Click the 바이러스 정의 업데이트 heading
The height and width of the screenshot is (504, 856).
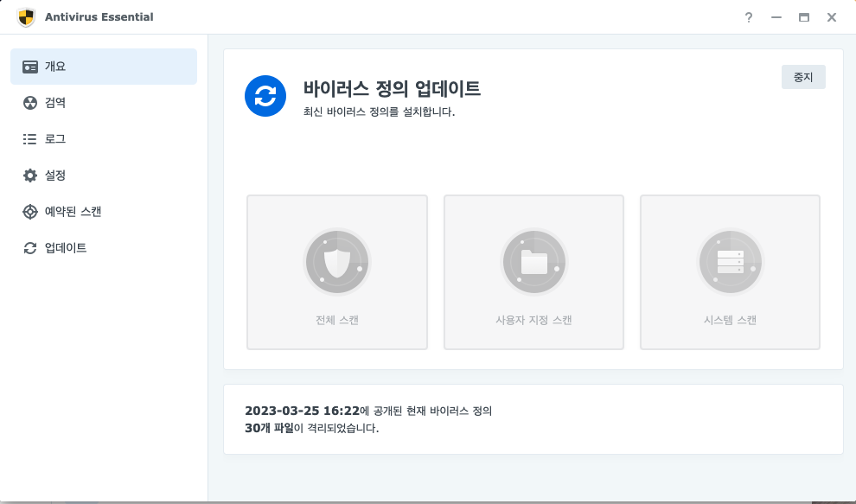pyautogui.click(x=392, y=88)
